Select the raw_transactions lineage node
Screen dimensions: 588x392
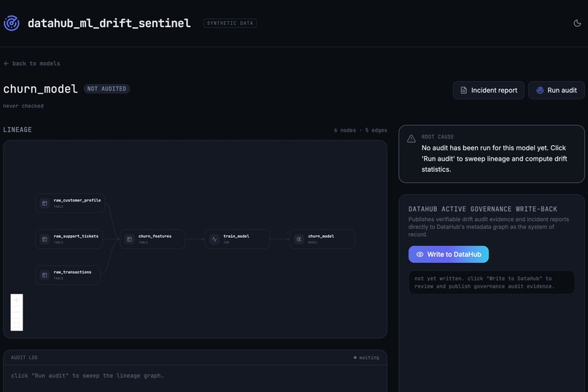tap(68, 275)
